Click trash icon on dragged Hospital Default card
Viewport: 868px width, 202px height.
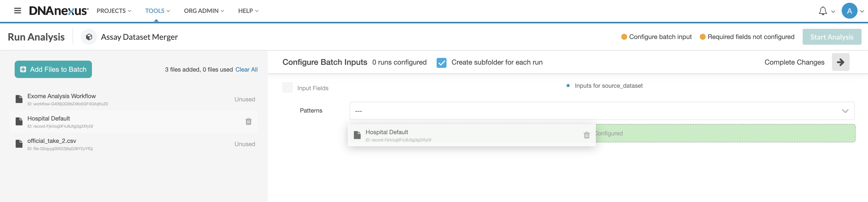point(587,135)
